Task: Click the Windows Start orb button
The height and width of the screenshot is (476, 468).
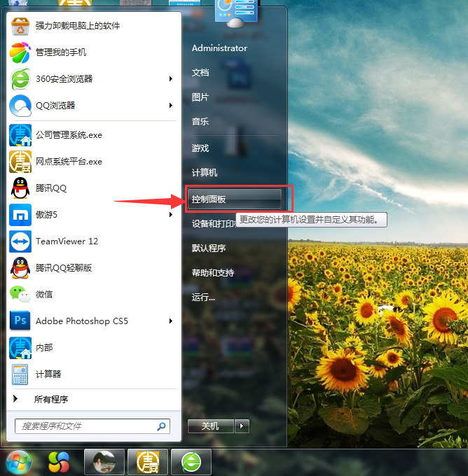Action: pyautogui.click(x=19, y=461)
